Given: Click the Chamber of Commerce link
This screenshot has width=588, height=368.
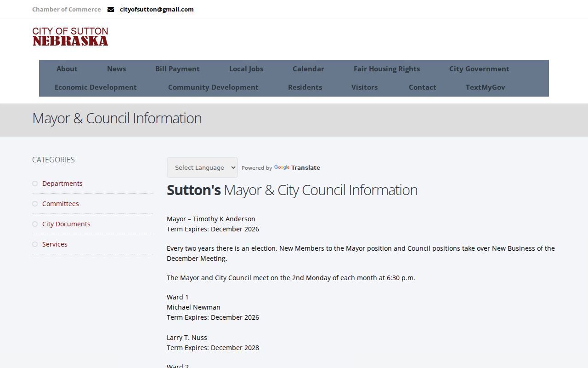Looking at the screenshot, I should coord(67,9).
